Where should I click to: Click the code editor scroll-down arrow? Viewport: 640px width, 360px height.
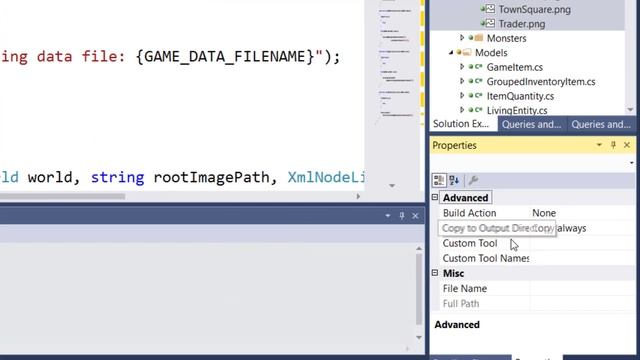coord(392,186)
